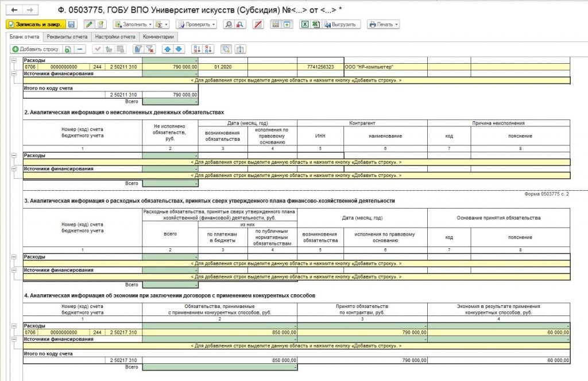Click the Добавить строку button
The image size is (588, 381).
(36, 49)
